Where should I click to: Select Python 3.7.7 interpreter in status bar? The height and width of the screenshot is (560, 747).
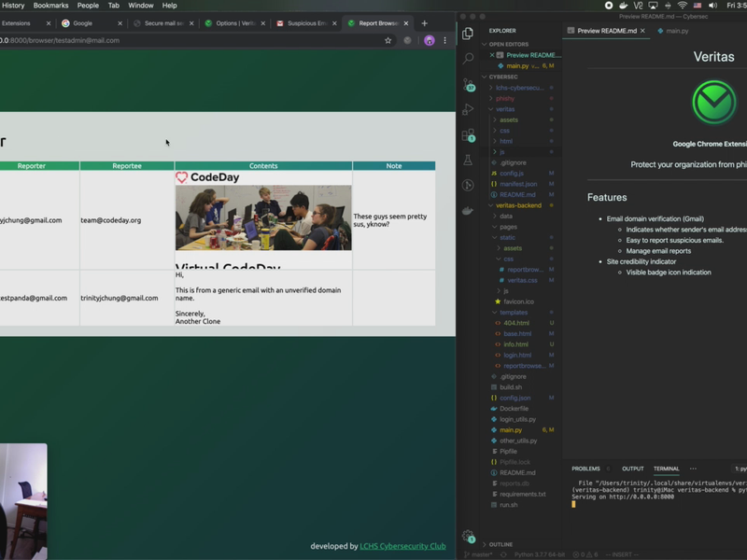point(540,554)
